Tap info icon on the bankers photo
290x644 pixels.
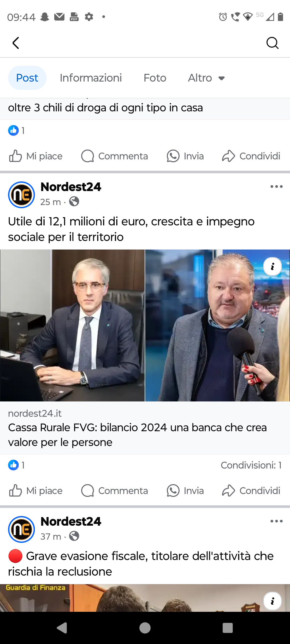[273, 266]
